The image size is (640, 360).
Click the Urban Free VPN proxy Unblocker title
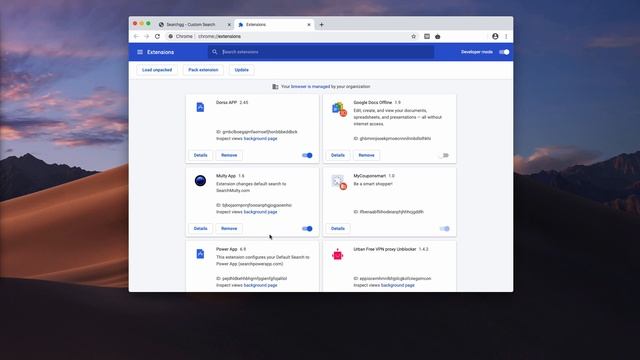point(384,249)
